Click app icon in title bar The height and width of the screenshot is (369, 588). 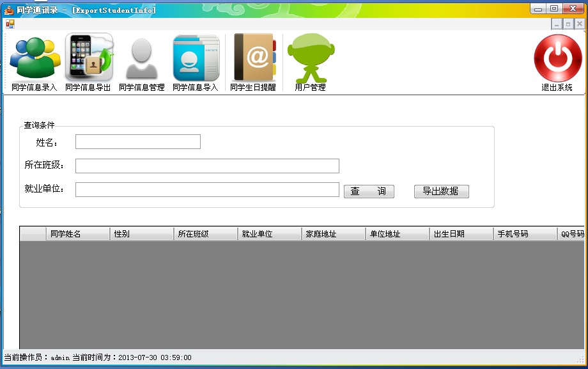(8, 10)
